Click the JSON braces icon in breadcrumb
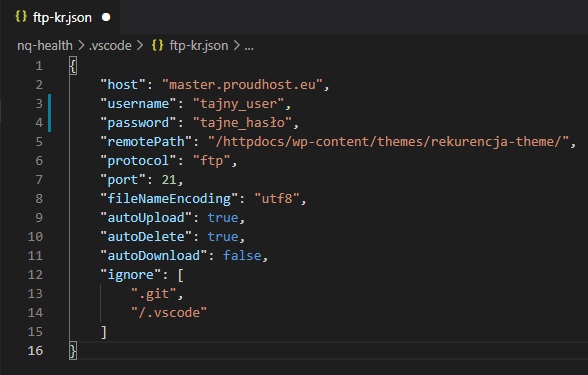 (x=158, y=45)
